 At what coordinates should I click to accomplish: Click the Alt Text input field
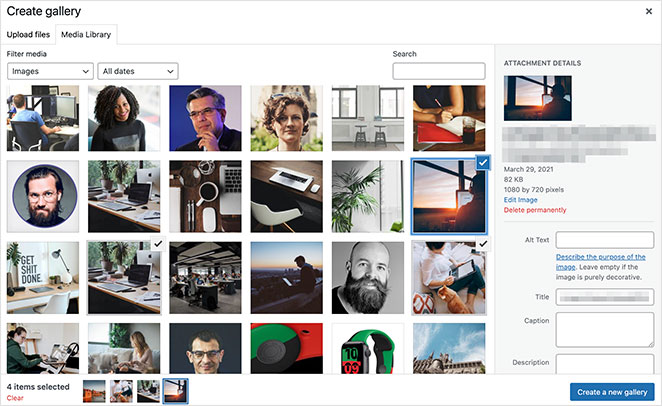pyautogui.click(x=604, y=240)
